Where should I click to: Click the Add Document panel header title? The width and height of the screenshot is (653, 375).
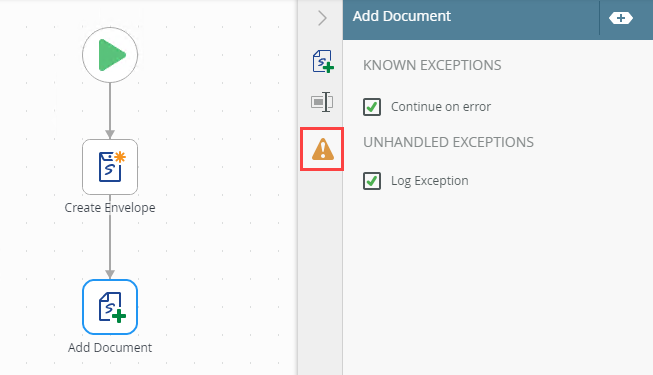[401, 16]
